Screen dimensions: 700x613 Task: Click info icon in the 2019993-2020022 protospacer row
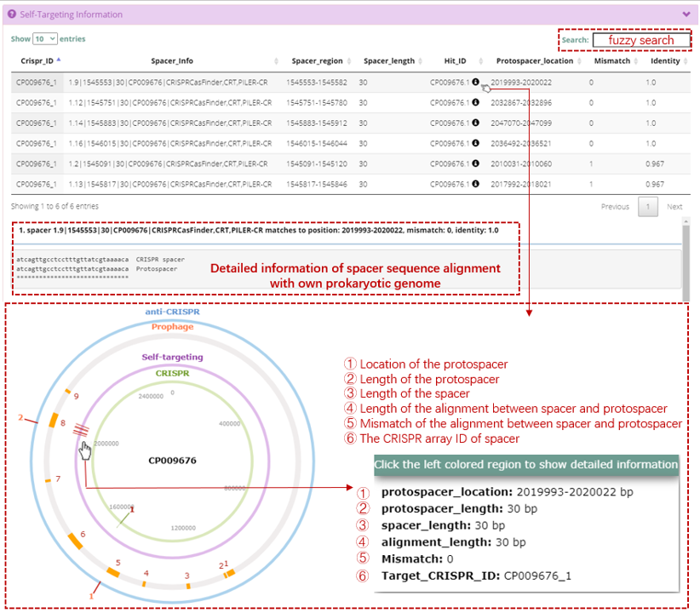[475, 83]
